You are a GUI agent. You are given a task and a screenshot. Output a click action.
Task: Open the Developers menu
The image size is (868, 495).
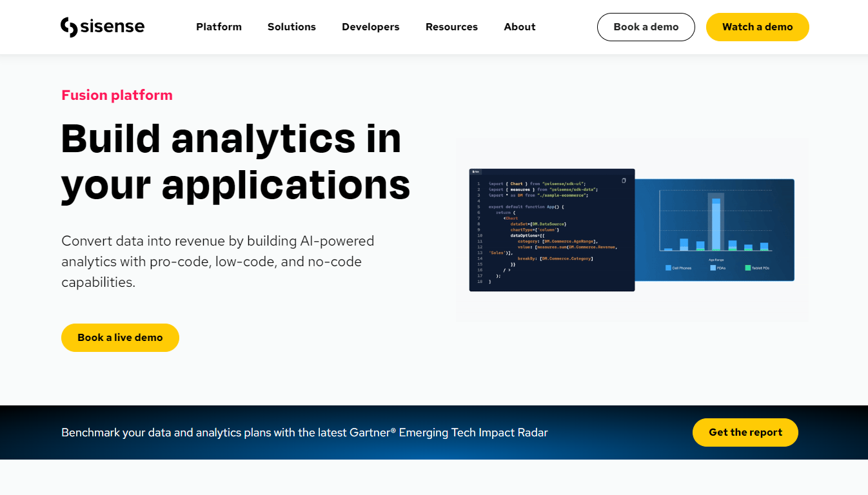(x=371, y=27)
